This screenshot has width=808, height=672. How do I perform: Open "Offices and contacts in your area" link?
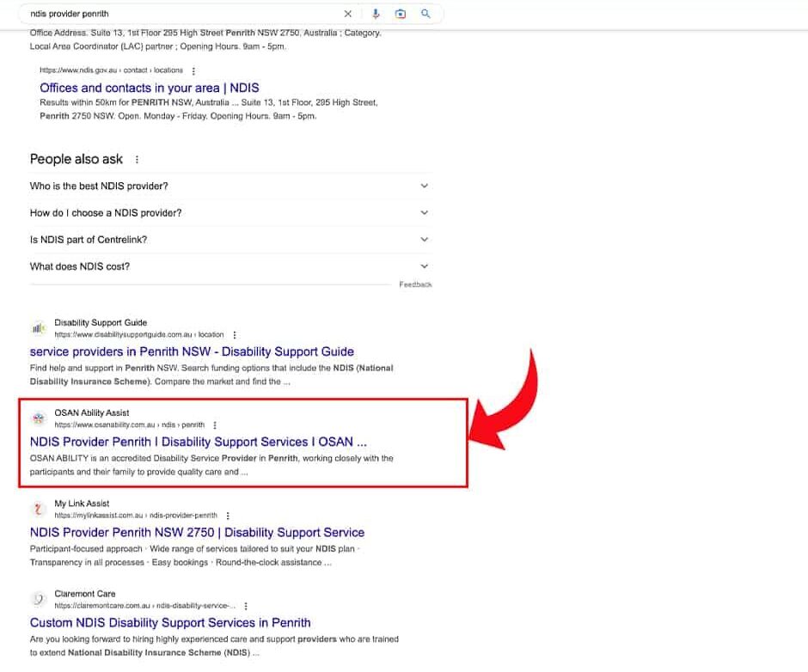[x=149, y=88]
